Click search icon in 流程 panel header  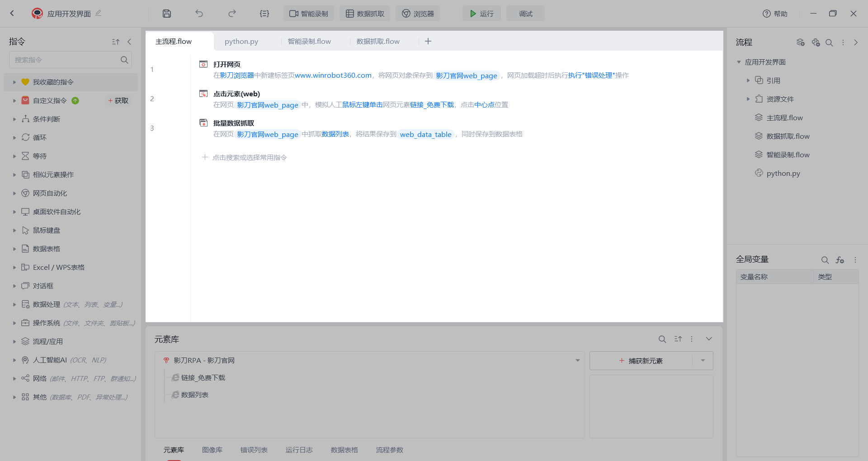pyautogui.click(x=829, y=42)
